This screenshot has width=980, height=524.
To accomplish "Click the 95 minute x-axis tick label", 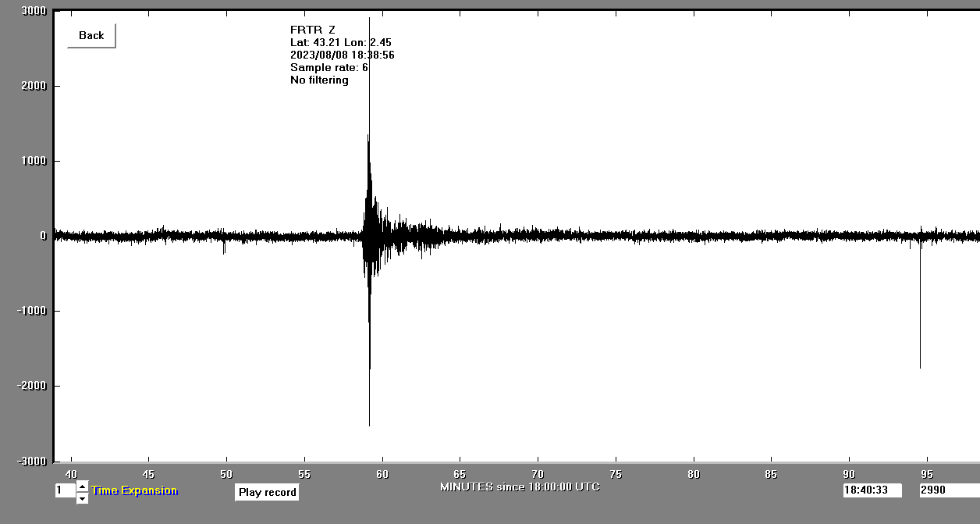I will tap(927, 474).
